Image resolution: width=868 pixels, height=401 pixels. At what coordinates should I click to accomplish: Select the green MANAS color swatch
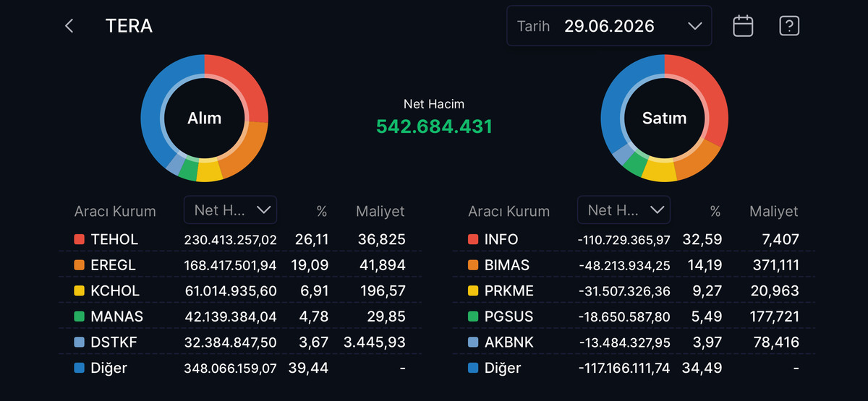click(80, 316)
